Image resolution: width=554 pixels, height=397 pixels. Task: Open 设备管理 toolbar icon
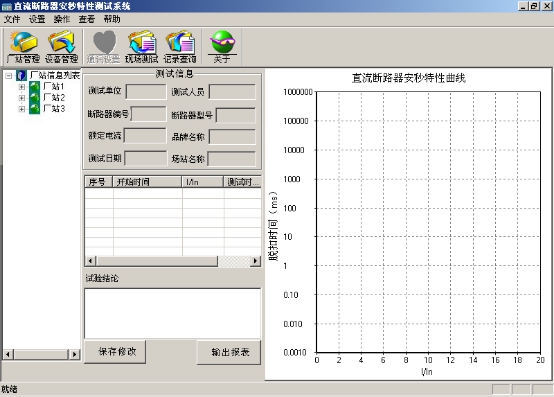click(x=61, y=47)
